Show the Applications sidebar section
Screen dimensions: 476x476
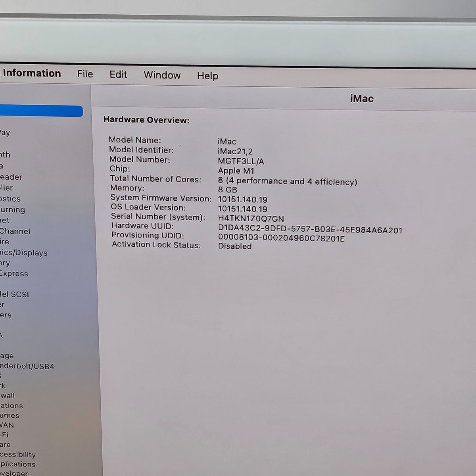(x=18, y=464)
